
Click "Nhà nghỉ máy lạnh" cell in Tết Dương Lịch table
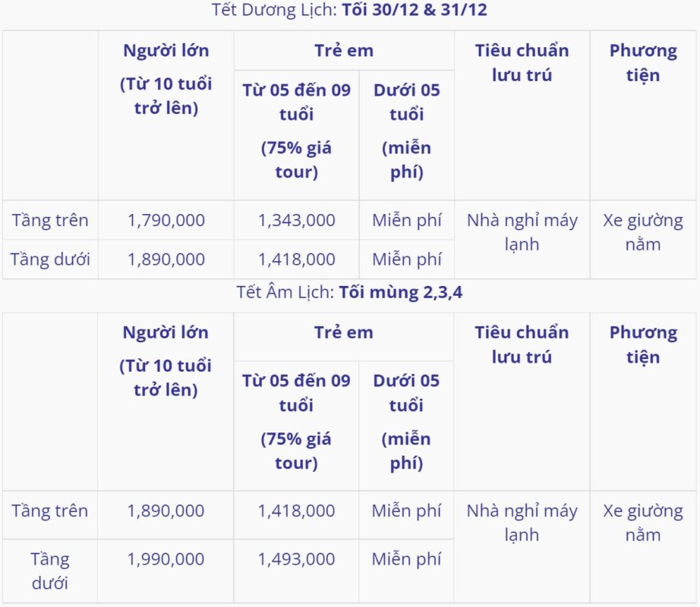(522, 232)
